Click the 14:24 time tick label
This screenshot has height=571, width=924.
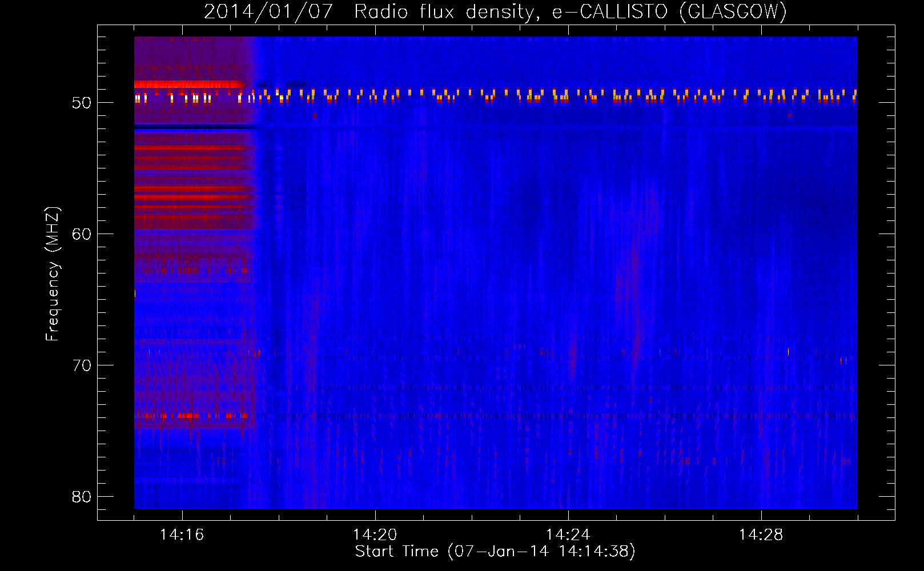568,534
